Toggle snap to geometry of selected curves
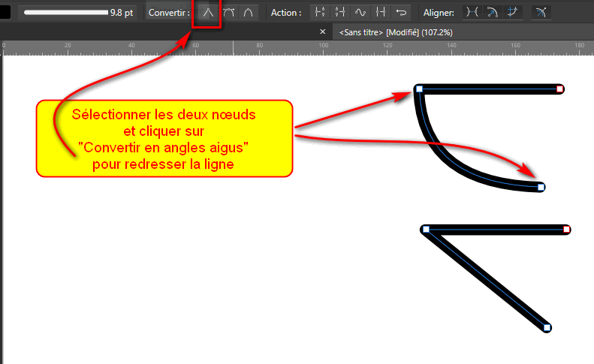The height and width of the screenshot is (364, 594). tap(492, 13)
